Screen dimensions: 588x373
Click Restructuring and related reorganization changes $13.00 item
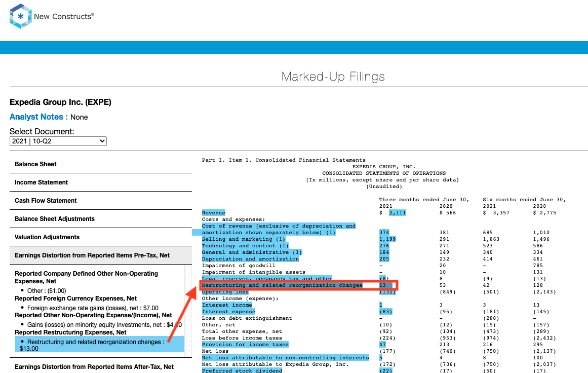click(x=99, y=345)
